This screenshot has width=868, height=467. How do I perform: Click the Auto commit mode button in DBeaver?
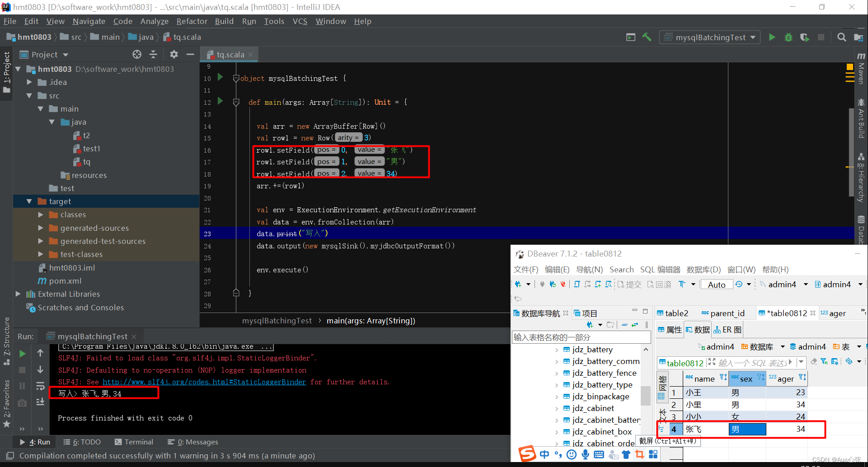click(716, 284)
